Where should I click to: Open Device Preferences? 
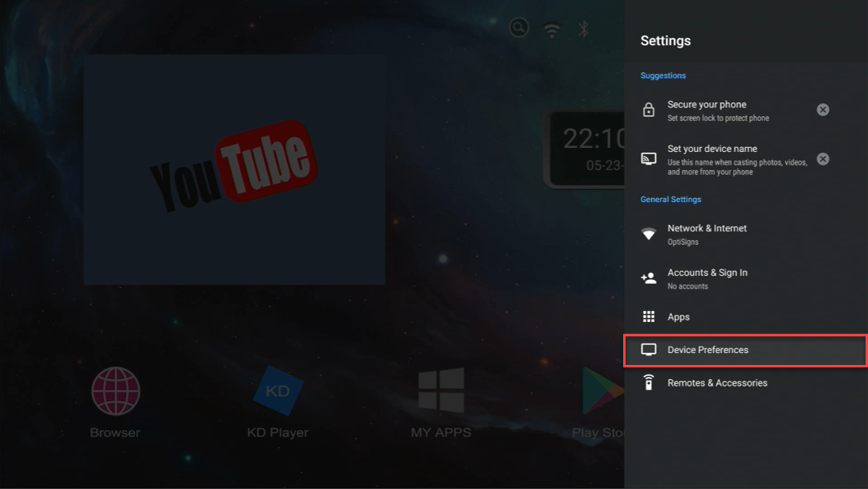(746, 350)
